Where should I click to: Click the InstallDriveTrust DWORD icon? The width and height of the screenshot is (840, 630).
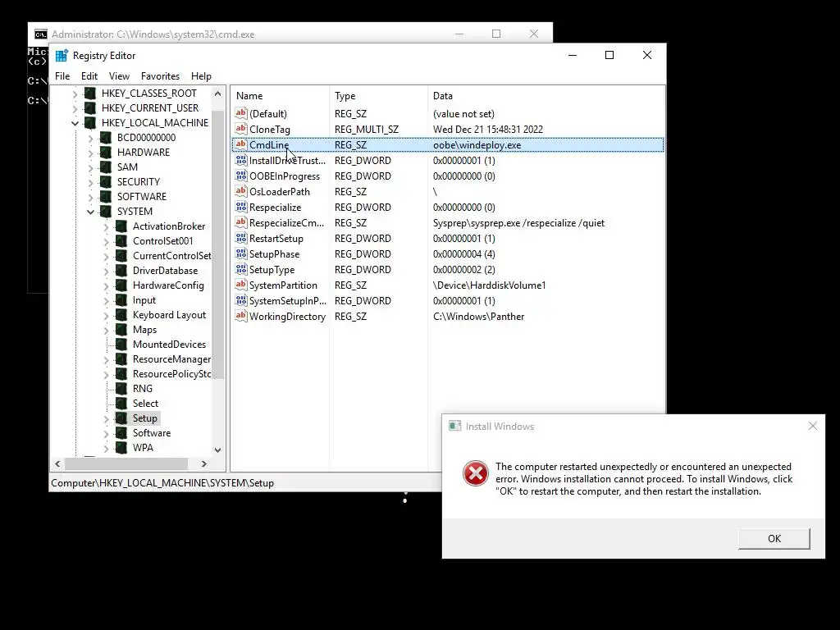(241, 160)
